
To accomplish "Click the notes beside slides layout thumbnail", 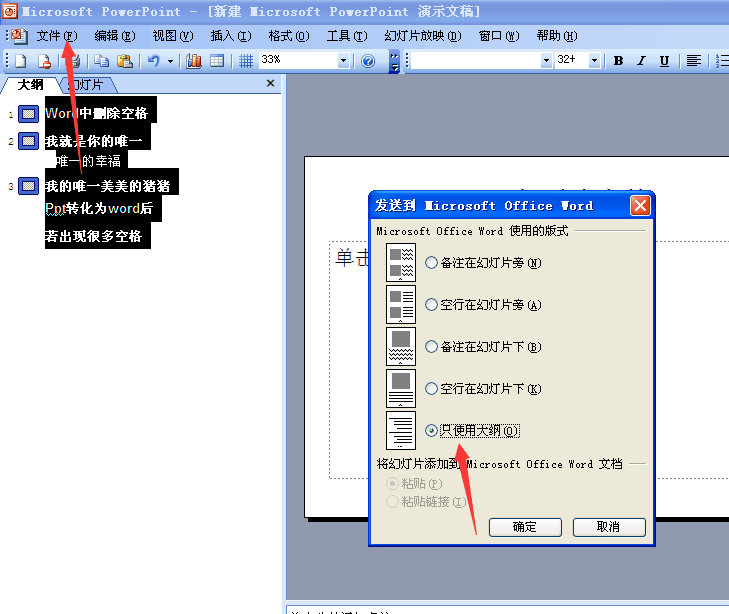I will tap(401, 263).
